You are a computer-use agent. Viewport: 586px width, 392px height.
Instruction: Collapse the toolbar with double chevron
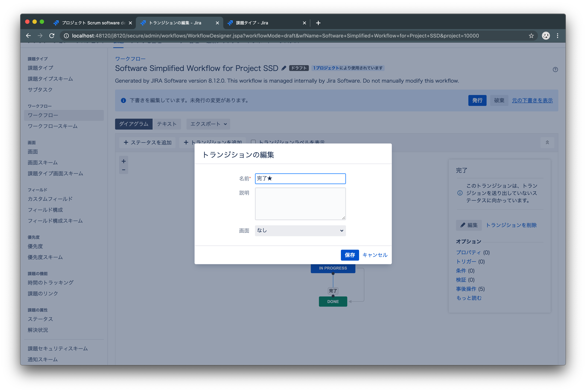pos(547,142)
